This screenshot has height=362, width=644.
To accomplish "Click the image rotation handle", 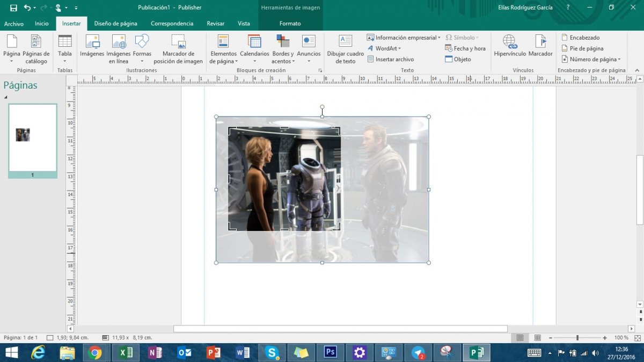I will [x=322, y=107].
